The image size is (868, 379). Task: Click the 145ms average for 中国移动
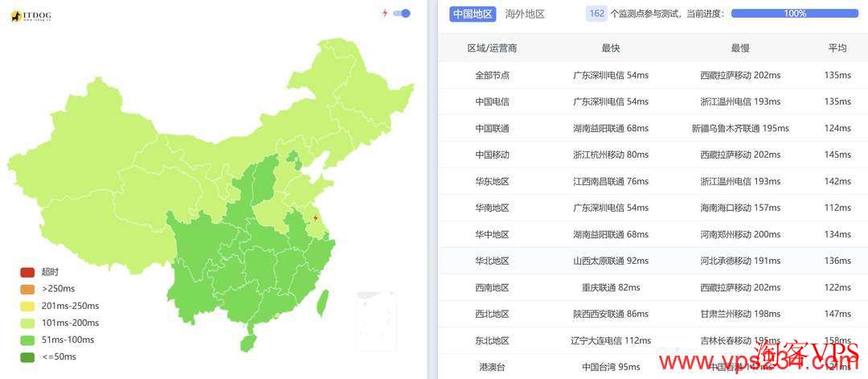837,154
